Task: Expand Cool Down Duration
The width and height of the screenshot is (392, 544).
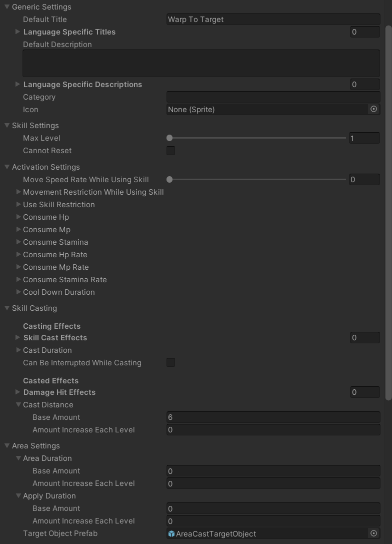Action: [x=18, y=292]
